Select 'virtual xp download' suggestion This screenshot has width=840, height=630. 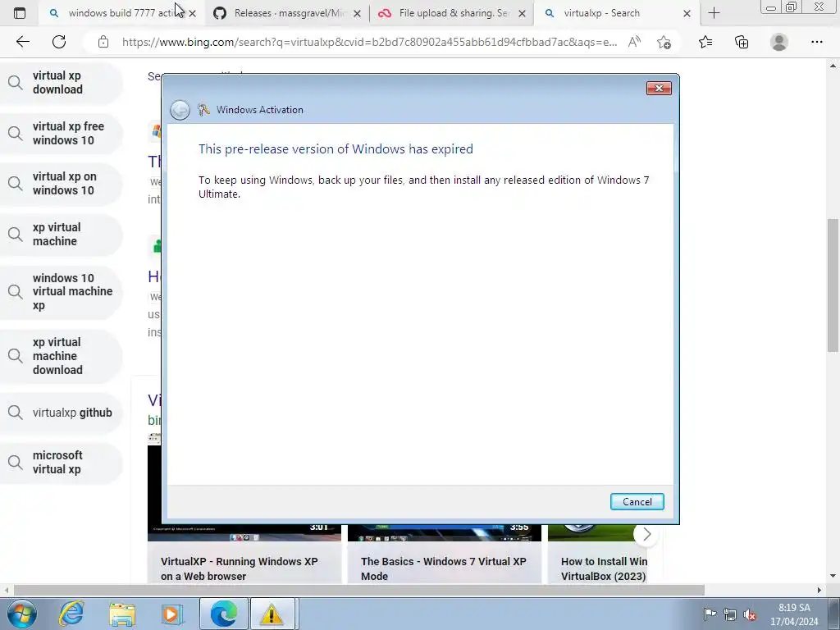coord(61,83)
